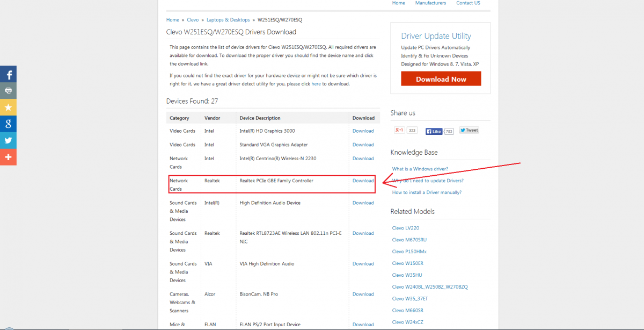The height and width of the screenshot is (330, 644).
Task: Add to favorites with star sidebar icon
Action: pyautogui.click(x=8, y=107)
